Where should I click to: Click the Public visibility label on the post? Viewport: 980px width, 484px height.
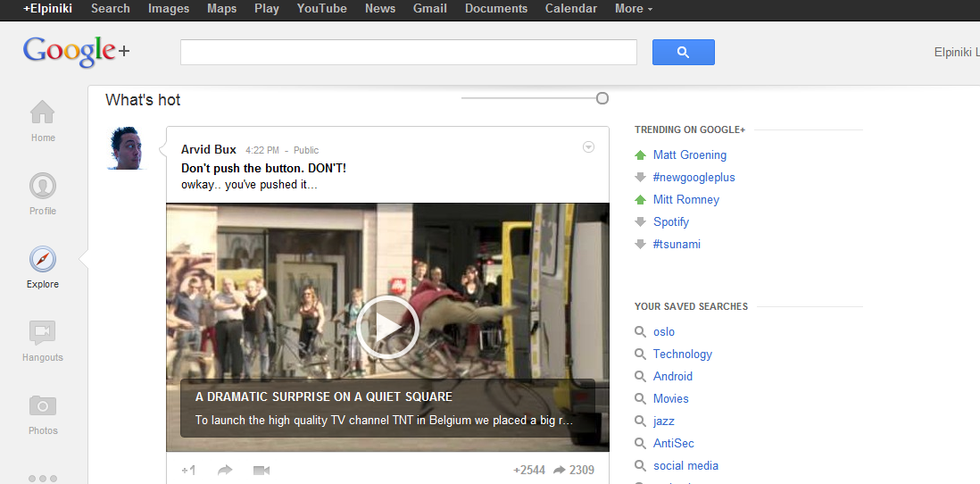pos(306,150)
